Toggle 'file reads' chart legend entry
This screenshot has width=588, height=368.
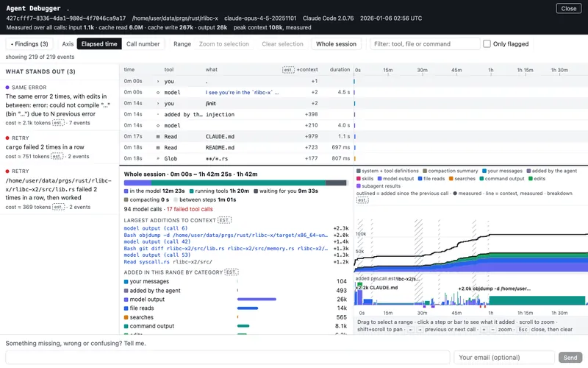[431, 179]
